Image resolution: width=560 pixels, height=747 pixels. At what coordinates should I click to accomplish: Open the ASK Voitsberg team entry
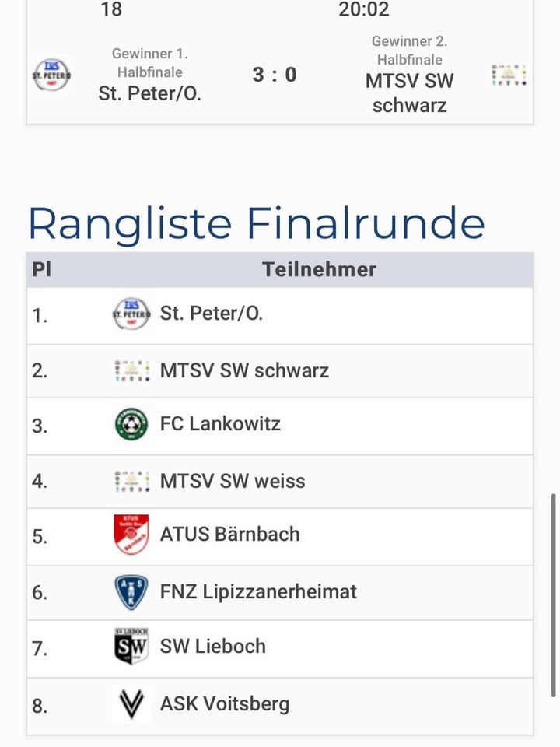coord(225,704)
